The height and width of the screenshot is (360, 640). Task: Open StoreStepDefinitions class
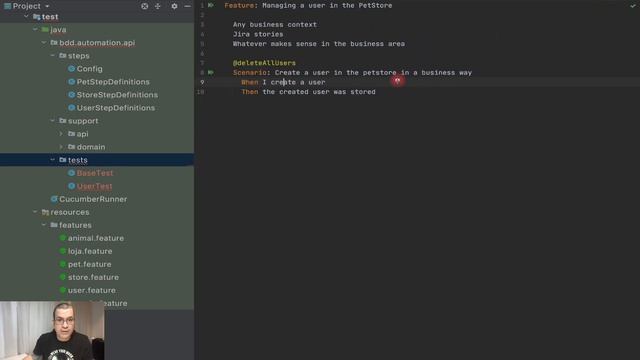(x=117, y=95)
